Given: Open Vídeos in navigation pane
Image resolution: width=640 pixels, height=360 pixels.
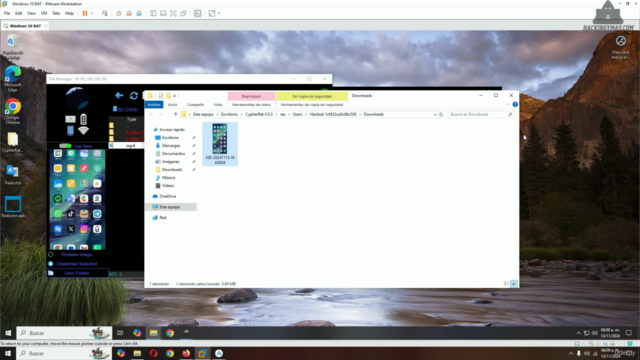Looking at the screenshot, I should point(167,185).
